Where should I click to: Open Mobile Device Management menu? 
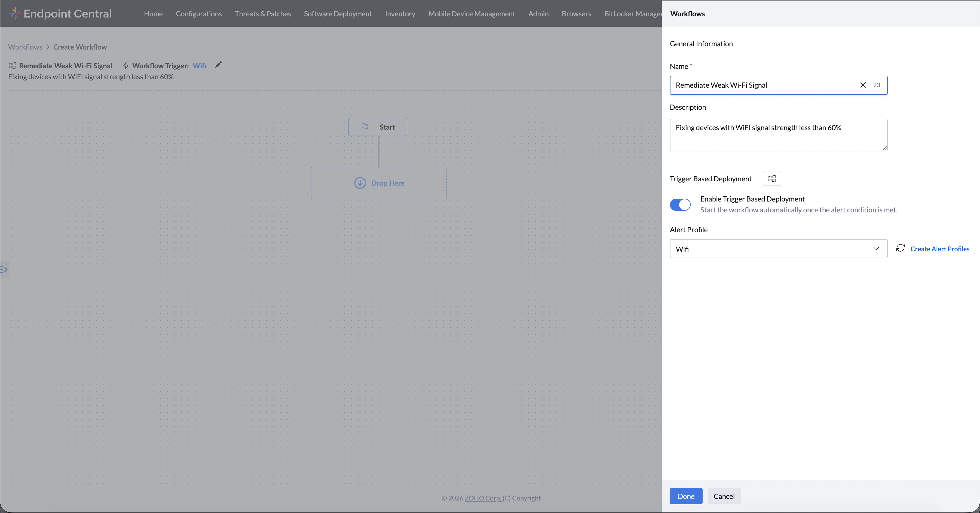472,13
